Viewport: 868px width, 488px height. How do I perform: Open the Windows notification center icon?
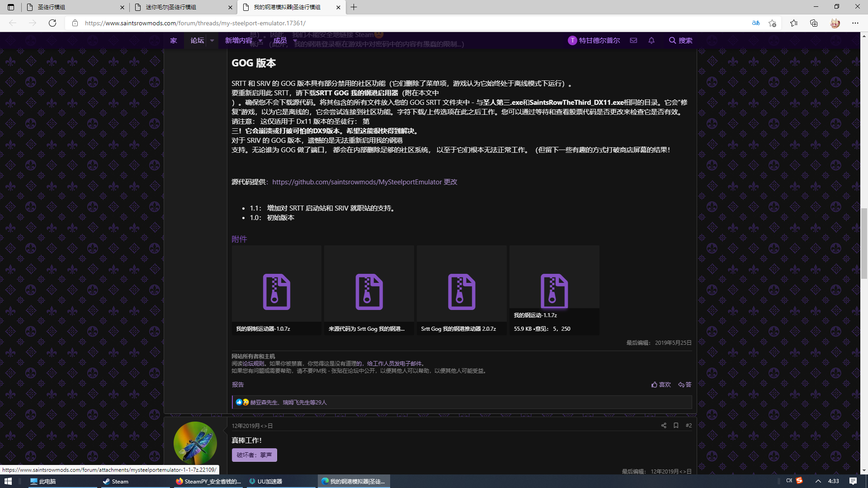tap(853, 481)
